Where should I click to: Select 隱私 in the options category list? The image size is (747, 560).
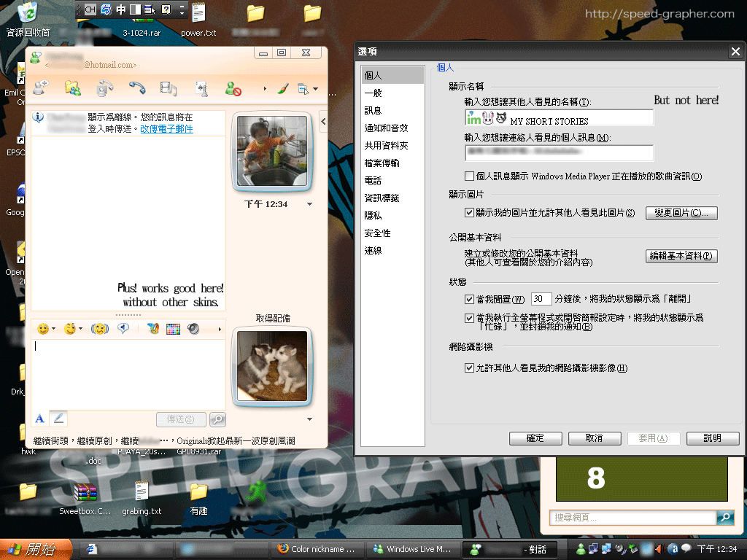(x=373, y=216)
